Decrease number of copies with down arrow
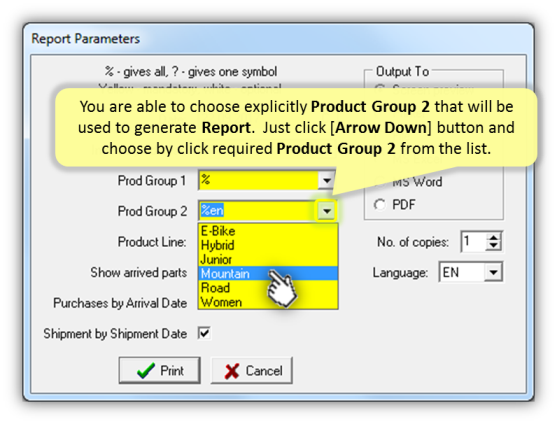This screenshot has width=557, height=424. [x=493, y=246]
